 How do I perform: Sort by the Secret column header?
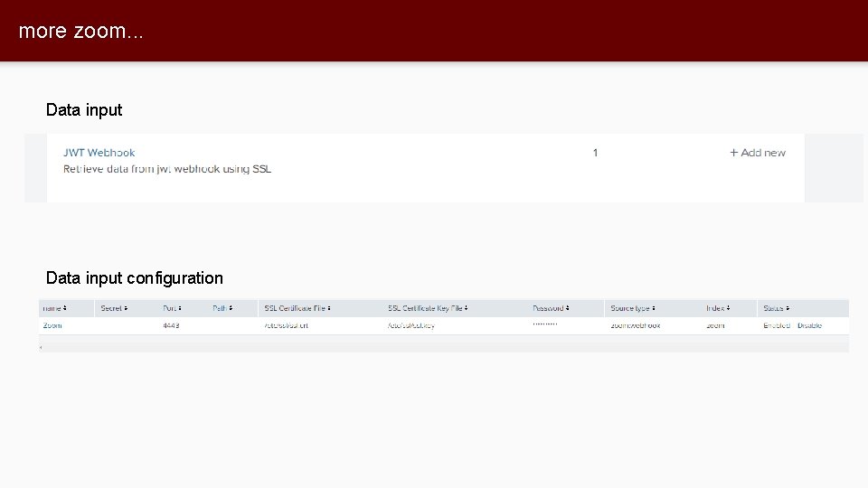click(114, 308)
